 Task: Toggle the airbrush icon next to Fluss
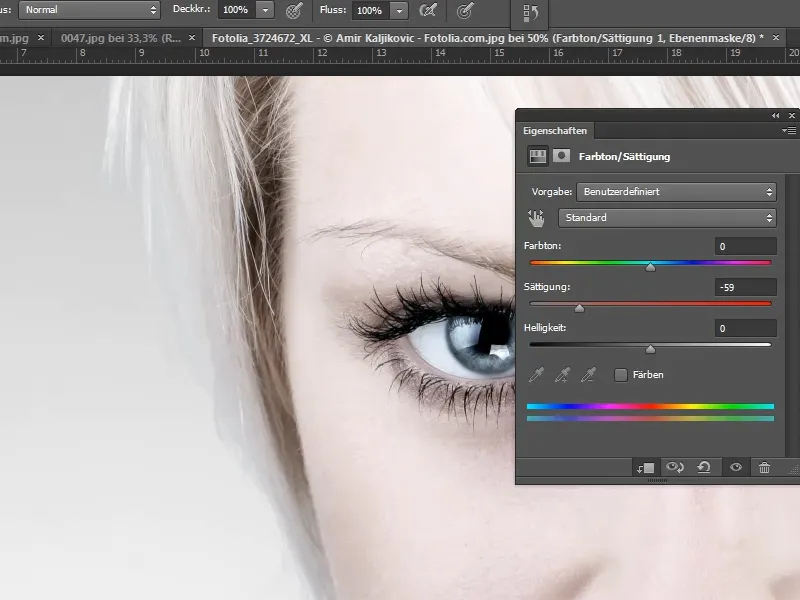[x=428, y=10]
